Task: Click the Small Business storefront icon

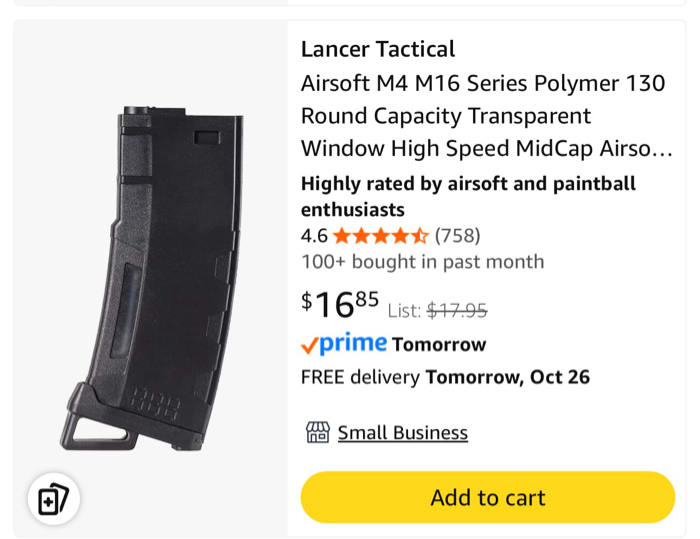Action: [x=318, y=432]
